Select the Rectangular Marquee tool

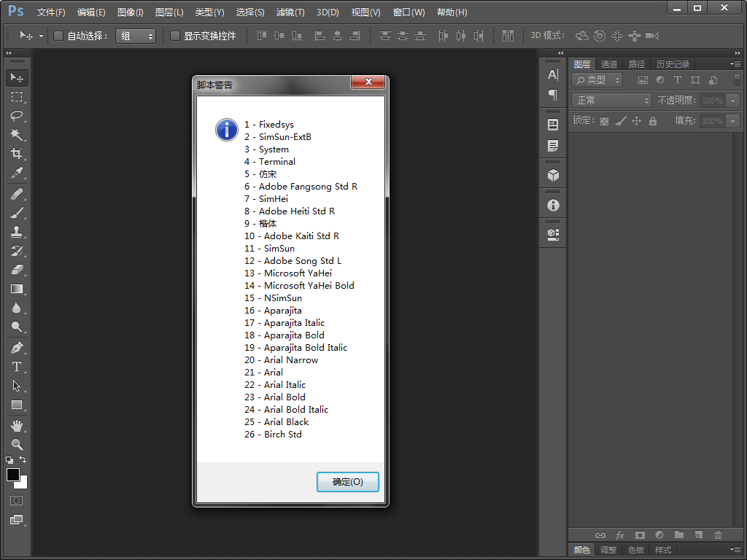pos(17,97)
